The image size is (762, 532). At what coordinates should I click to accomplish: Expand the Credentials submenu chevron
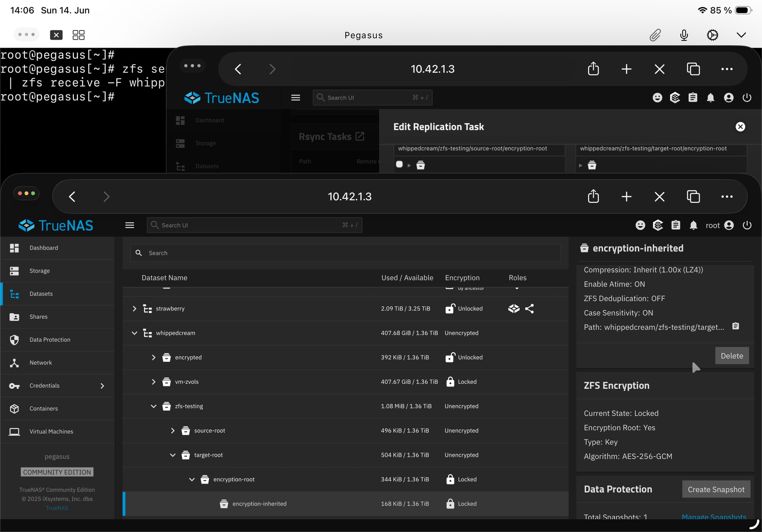coord(102,386)
